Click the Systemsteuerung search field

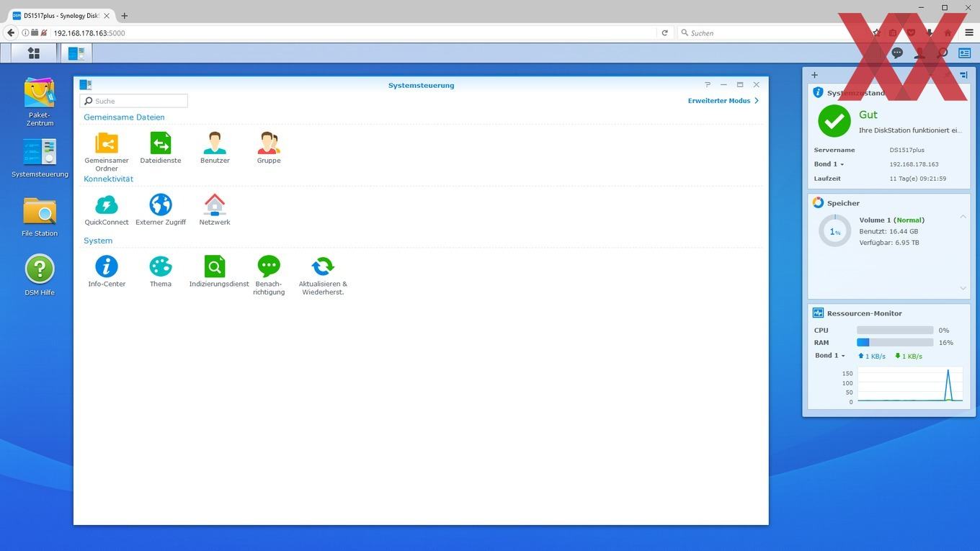click(x=134, y=101)
